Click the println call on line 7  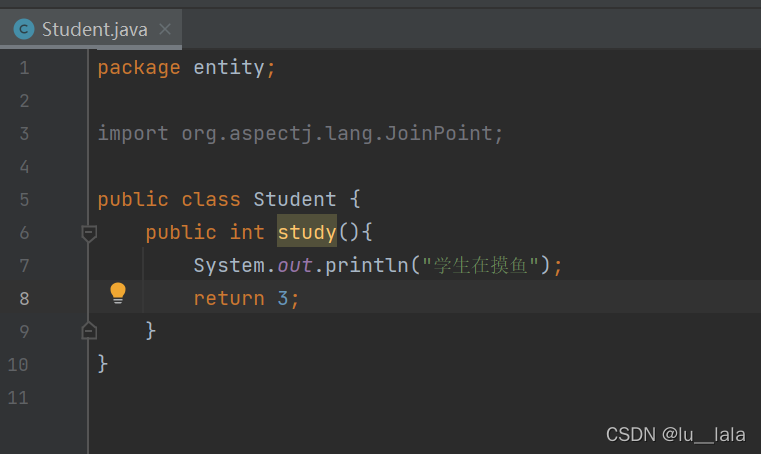pos(366,266)
